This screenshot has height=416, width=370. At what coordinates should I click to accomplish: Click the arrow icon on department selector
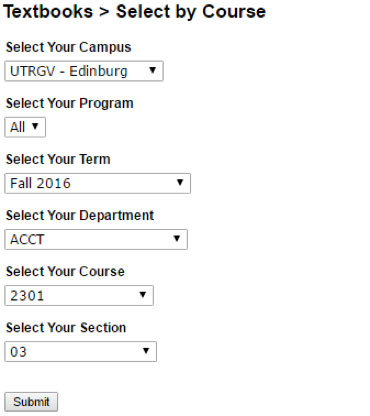177,238
